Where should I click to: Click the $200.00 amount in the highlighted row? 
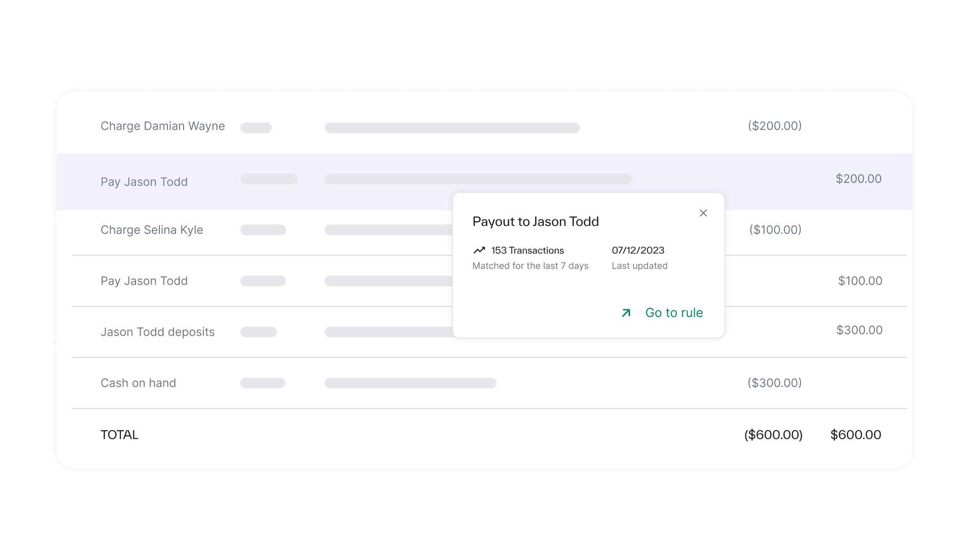click(858, 179)
